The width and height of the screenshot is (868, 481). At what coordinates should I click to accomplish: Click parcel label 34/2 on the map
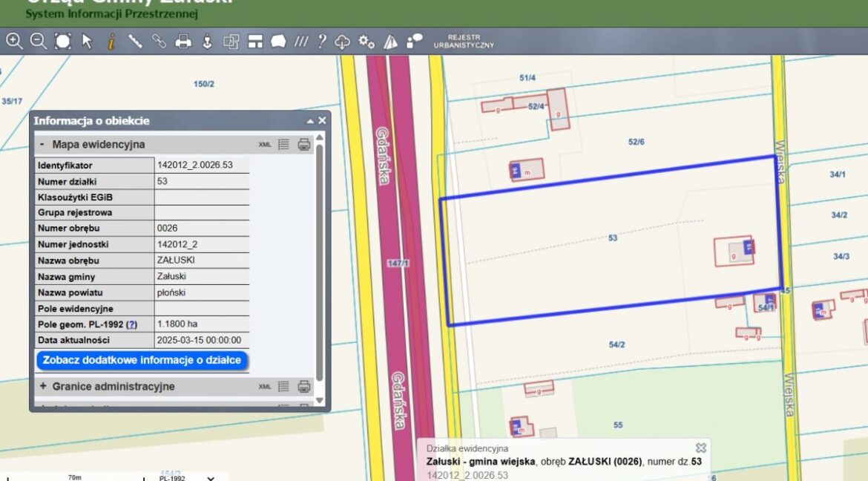click(x=839, y=215)
